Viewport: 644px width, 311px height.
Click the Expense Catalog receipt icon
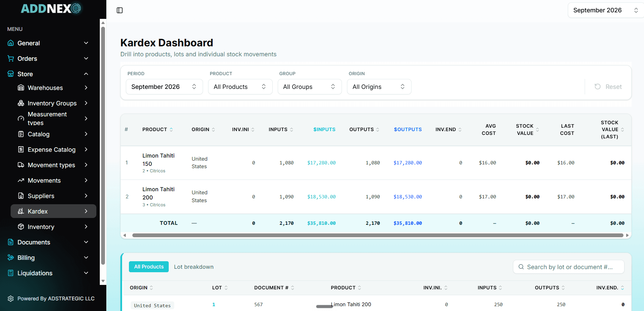click(21, 149)
